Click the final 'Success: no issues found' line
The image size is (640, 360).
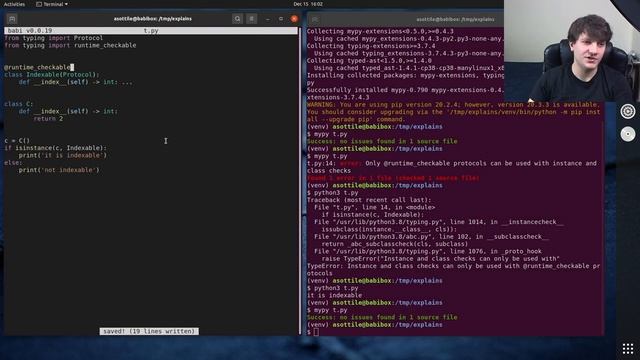click(382, 318)
